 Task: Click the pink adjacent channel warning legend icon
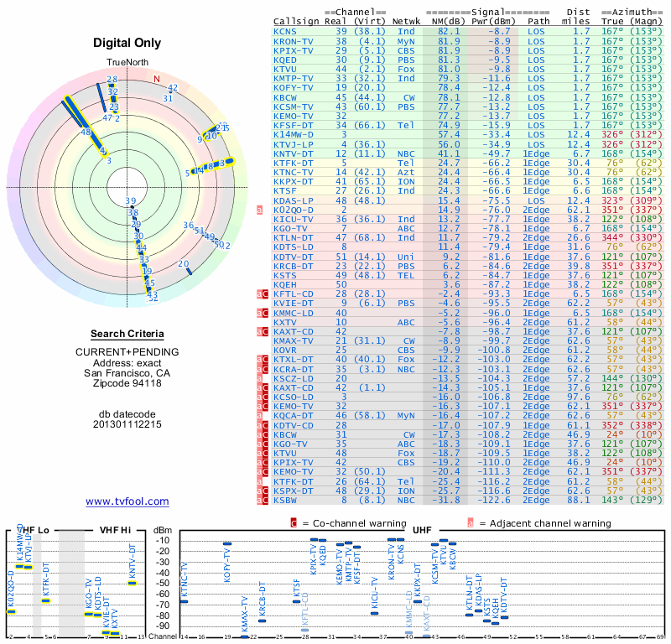click(471, 523)
